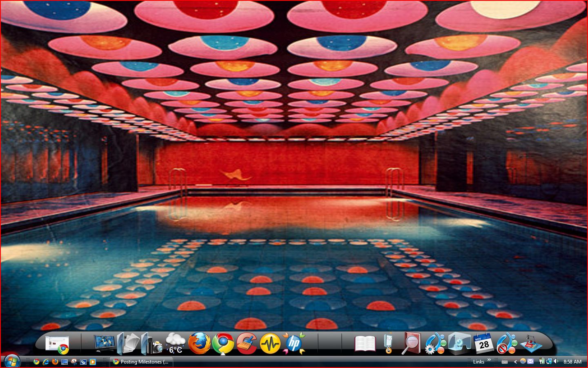588x368 pixels.
Task: Open the 6°C weather widget in the dock
Action: pos(176,343)
